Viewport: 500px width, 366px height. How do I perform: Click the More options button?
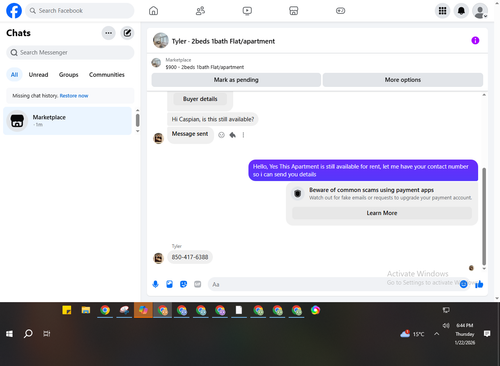click(403, 80)
